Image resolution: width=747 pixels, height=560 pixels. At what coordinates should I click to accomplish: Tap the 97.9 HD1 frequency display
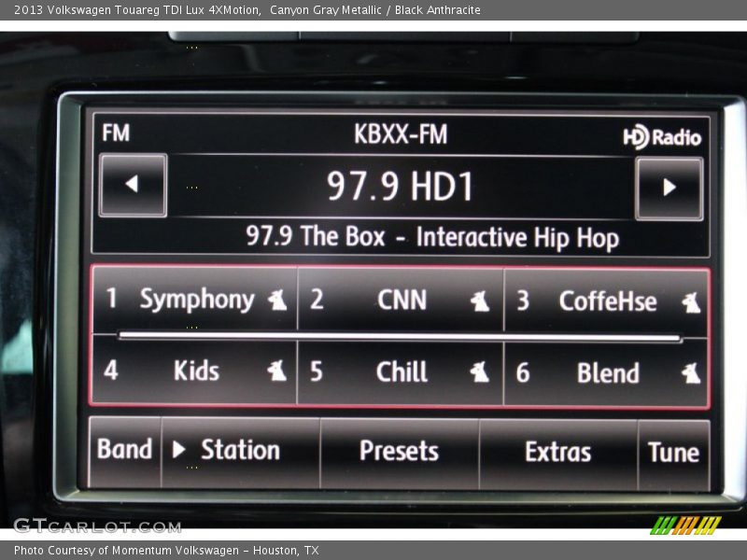tap(401, 186)
